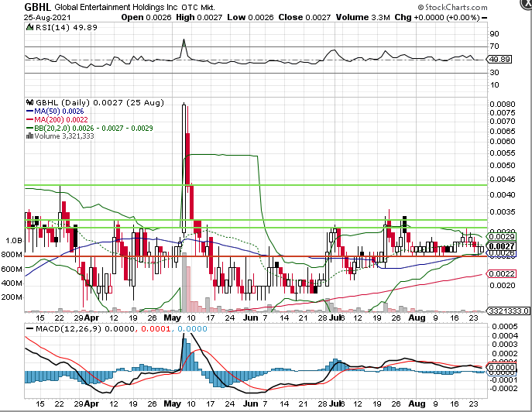This screenshot has height=412, width=532.
Task: Click the GBHL (Daily) 0.0027 (25 Aug) label
Action: point(99,102)
